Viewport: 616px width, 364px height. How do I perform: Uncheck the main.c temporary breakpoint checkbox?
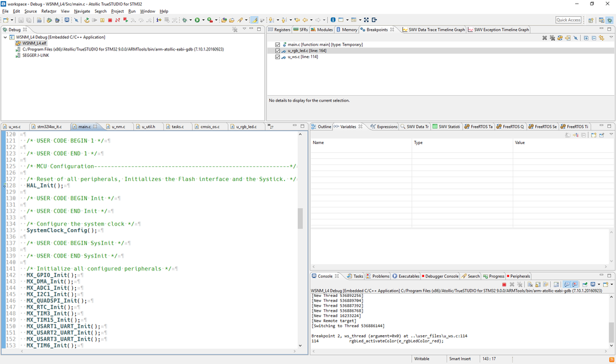(277, 44)
